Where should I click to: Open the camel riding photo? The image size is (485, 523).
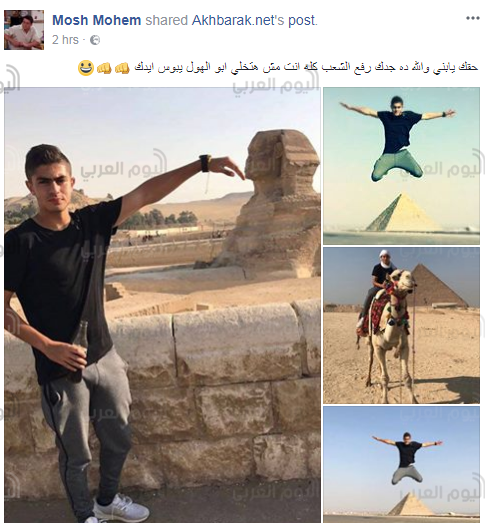pos(402,326)
